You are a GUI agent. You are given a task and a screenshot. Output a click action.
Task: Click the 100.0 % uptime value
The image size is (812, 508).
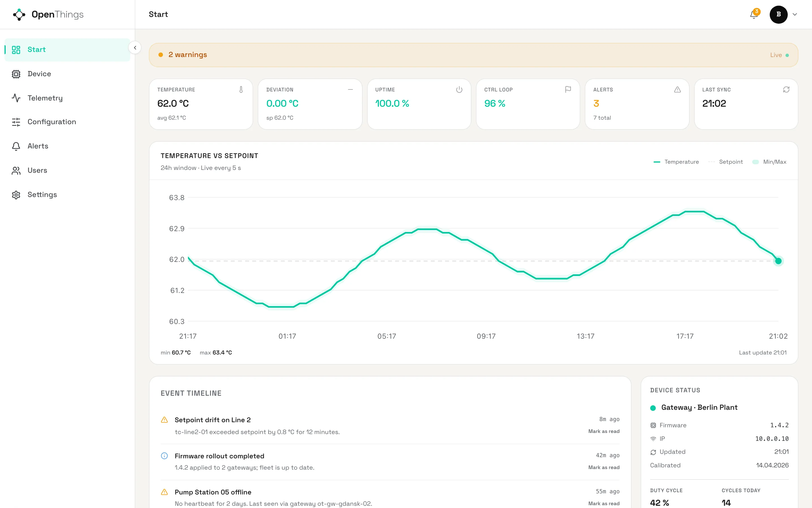point(392,104)
